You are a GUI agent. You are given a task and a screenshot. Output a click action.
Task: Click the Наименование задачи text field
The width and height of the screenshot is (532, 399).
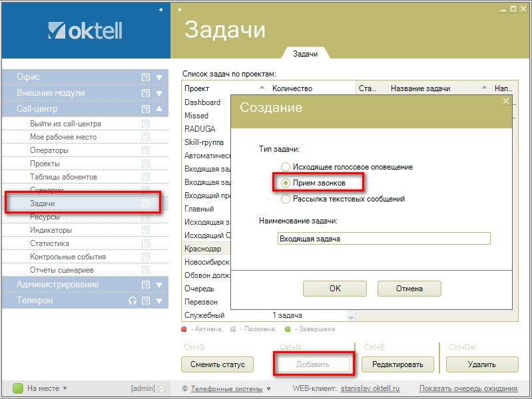pos(384,239)
